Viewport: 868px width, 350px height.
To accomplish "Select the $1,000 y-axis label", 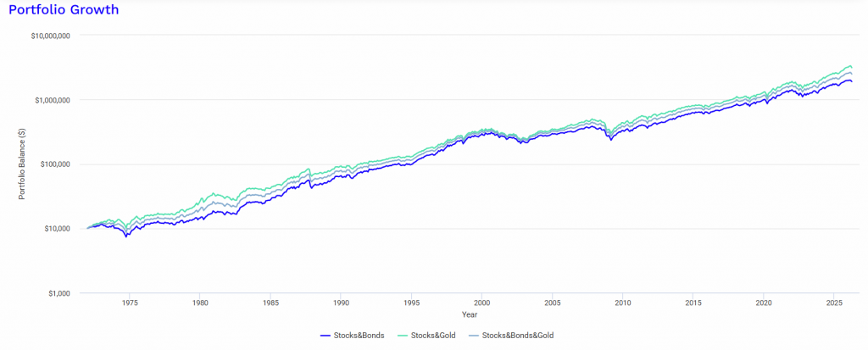I will [58, 293].
